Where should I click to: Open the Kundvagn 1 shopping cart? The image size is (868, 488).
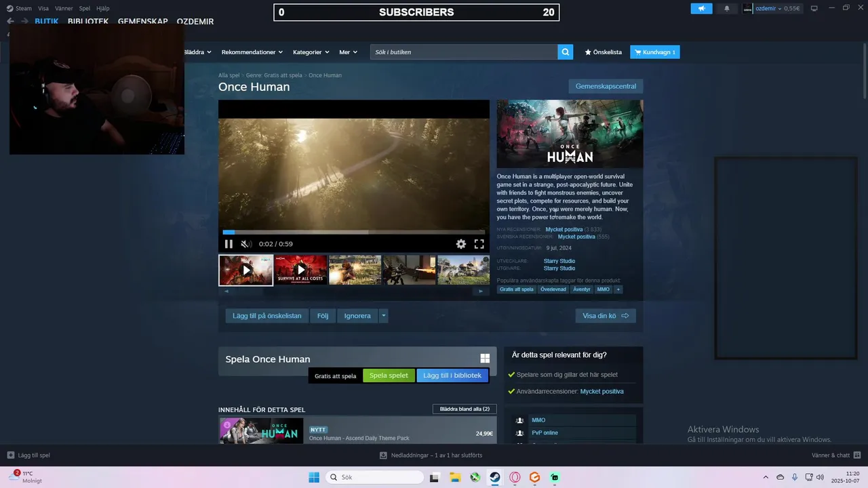(x=655, y=52)
